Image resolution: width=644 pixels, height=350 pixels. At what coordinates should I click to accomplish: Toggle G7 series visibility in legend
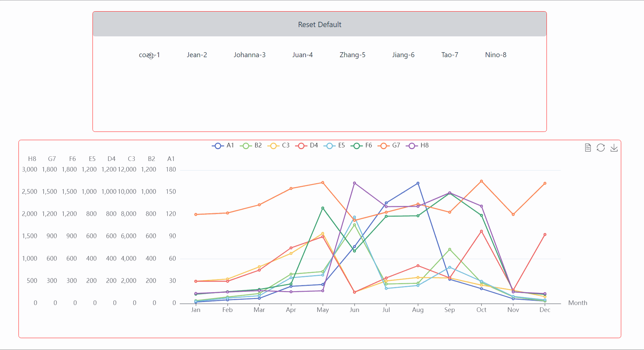pos(389,145)
